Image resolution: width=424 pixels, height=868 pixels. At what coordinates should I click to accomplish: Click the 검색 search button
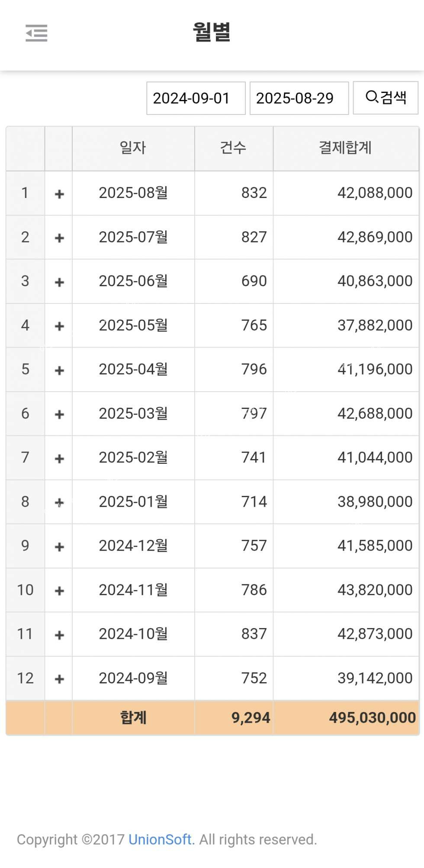coord(385,98)
